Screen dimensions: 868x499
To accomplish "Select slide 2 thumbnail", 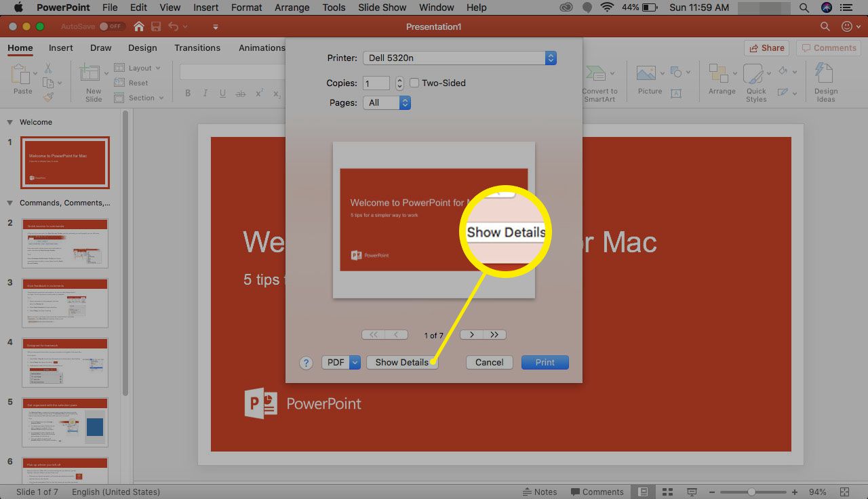I will point(65,243).
